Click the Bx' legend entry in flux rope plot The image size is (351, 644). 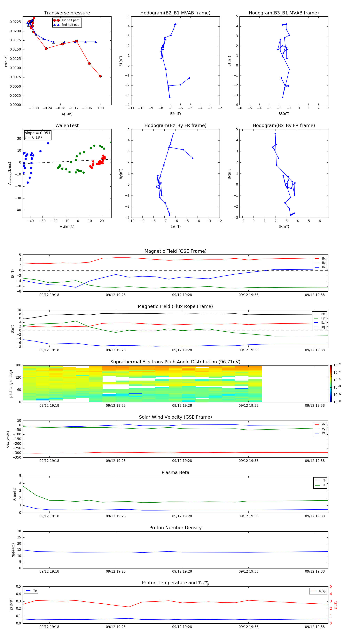(x=320, y=314)
